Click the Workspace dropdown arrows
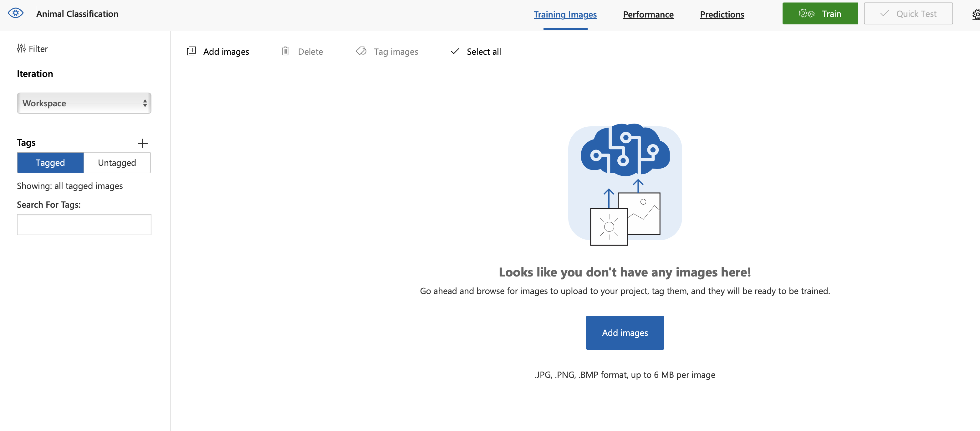This screenshot has width=980, height=431. (145, 103)
